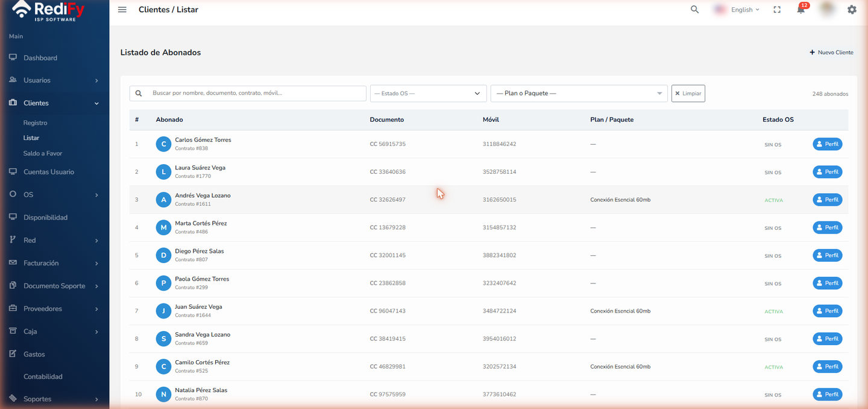Click the OS circle icon
The image size is (868, 409).
(13, 194)
